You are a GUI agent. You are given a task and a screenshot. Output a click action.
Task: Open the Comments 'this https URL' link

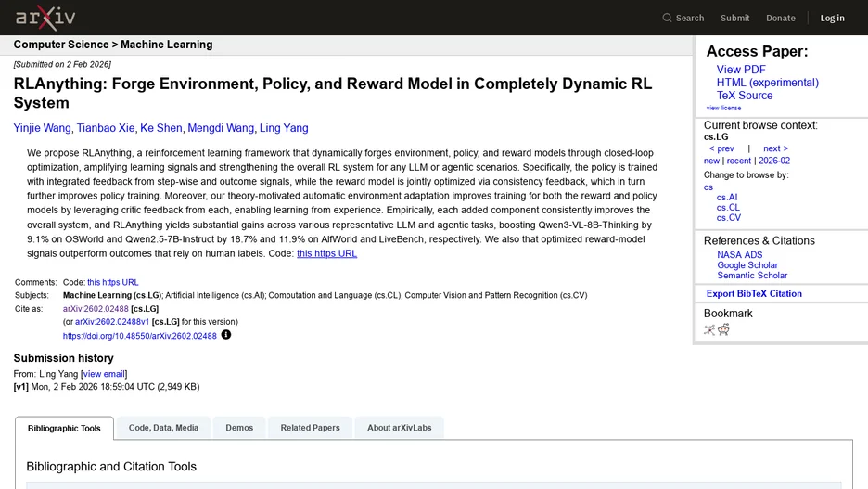112,282
